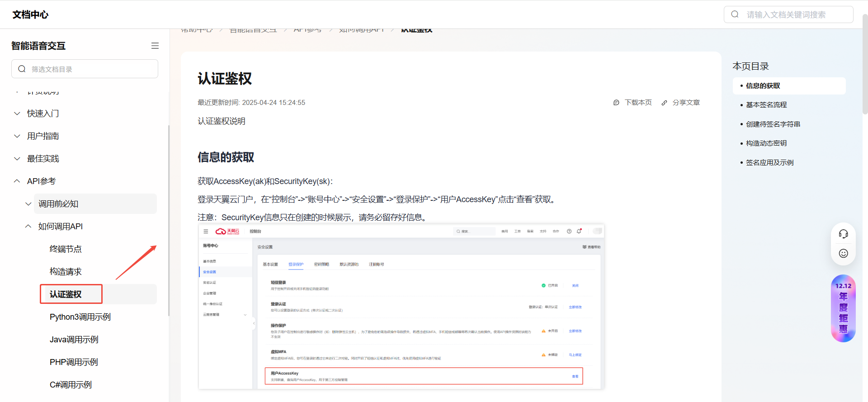Viewport: 868px width, 402px height.
Task: Open the 构造请求 page
Action: [x=66, y=272]
